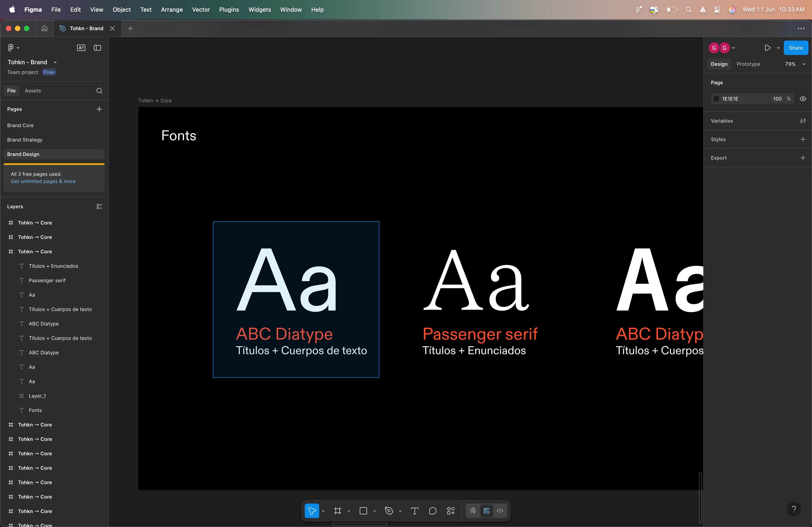Select the Design tab
The height and width of the screenshot is (527, 812).
tap(719, 64)
